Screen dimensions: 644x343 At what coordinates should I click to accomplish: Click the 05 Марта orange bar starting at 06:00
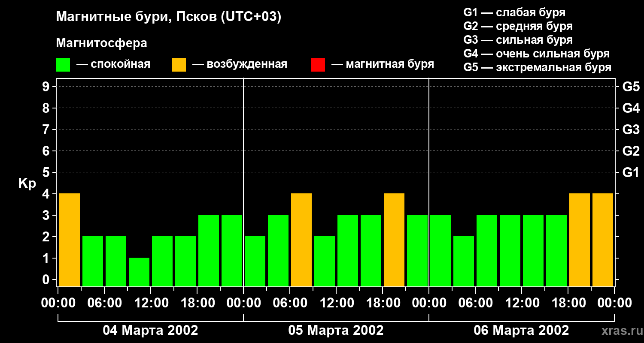coord(301,240)
